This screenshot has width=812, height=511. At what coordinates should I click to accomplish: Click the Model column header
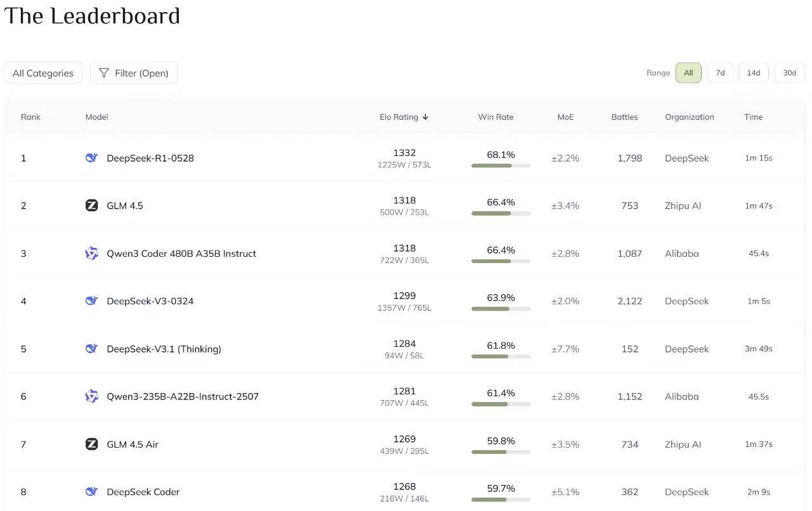pyautogui.click(x=97, y=117)
